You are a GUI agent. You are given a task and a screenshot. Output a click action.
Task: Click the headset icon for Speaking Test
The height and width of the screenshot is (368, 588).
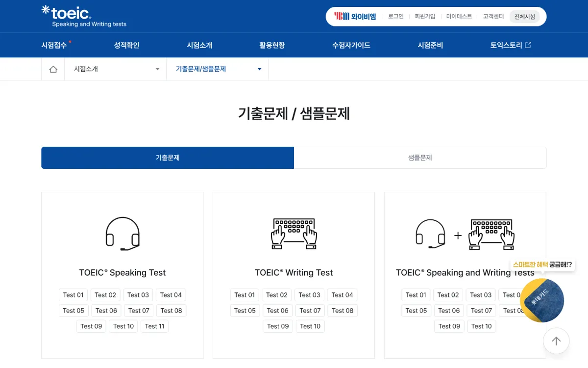(122, 234)
